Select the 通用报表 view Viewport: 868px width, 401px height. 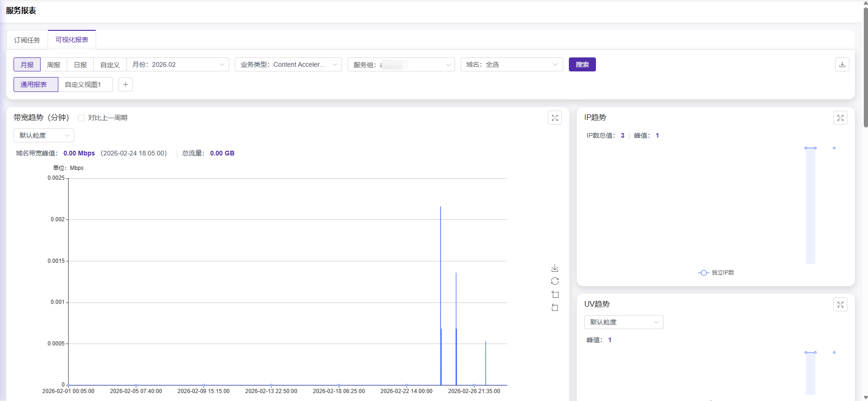click(x=36, y=84)
